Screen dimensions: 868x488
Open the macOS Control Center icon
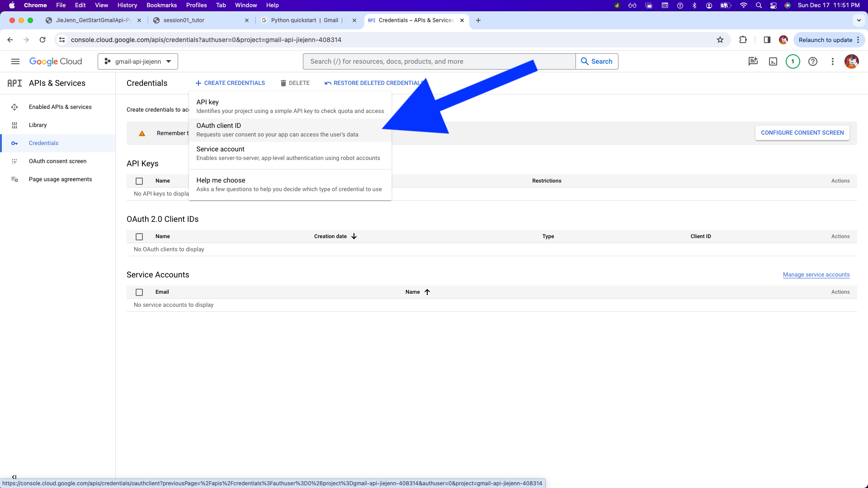click(774, 5)
